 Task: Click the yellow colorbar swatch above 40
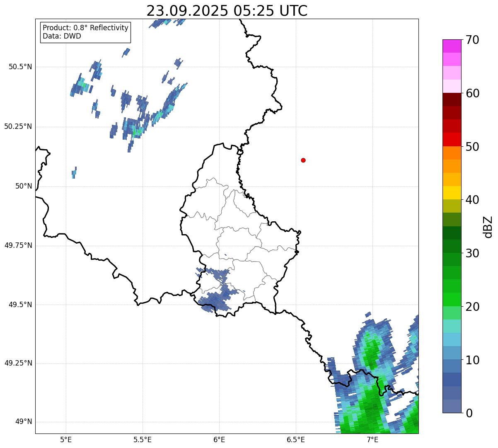(452, 193)
